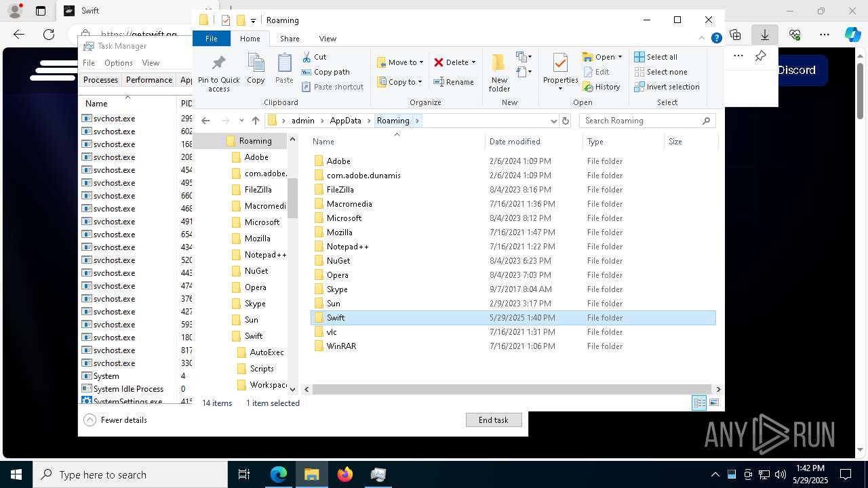Screen dimensions: 868x488
Task: Reload the Edge browser page
Action: (x=49, y=35)
